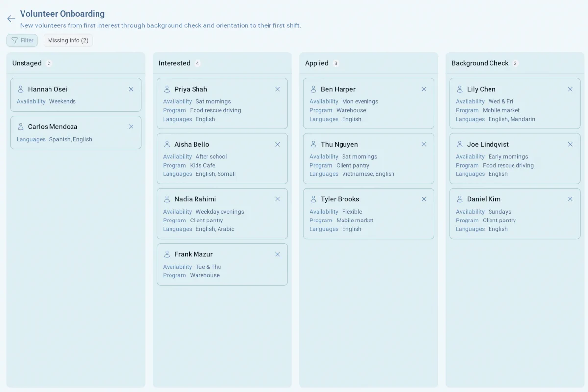Click person icon beside Aisha Bello

[167, 144]
